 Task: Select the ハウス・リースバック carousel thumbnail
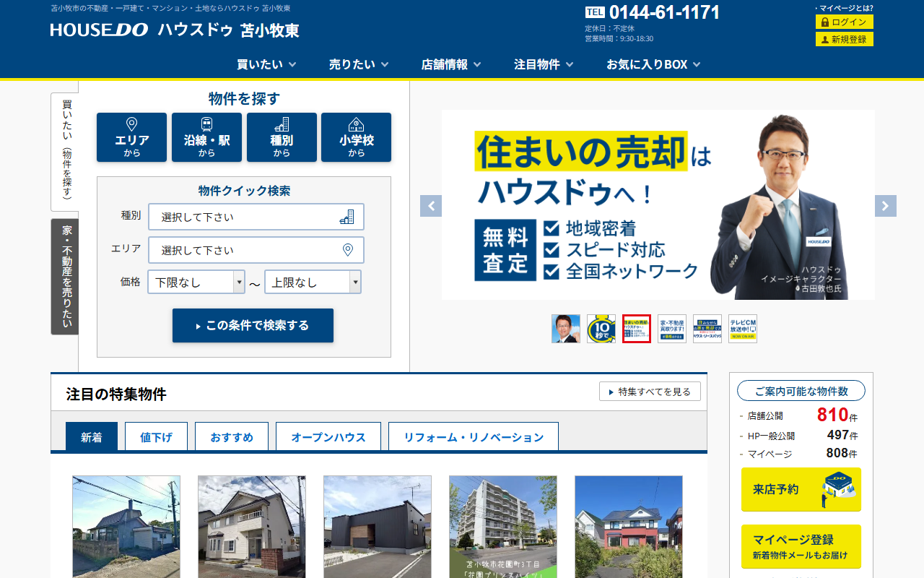point(707,329)
